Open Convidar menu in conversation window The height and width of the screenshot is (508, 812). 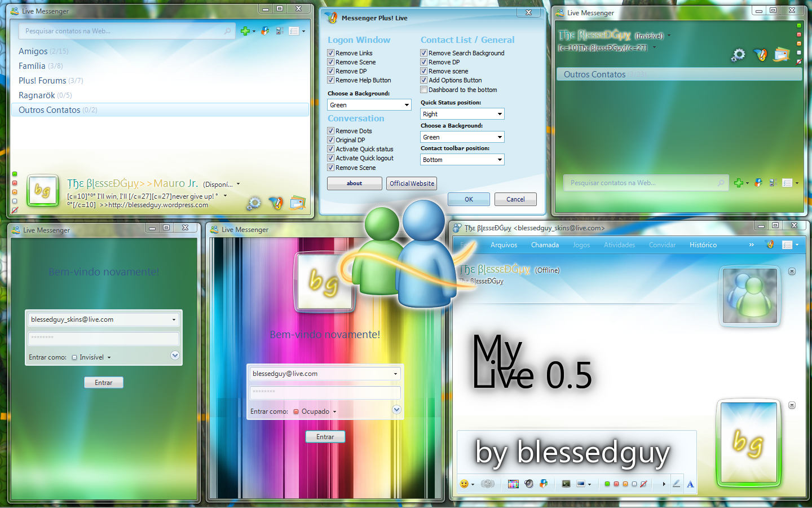coord(662,245)
